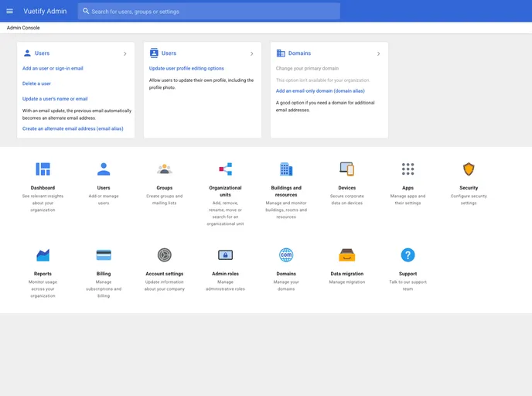Screen dimensions: 532x396
Task: Click the Account settings label
Action: point(165,274)
